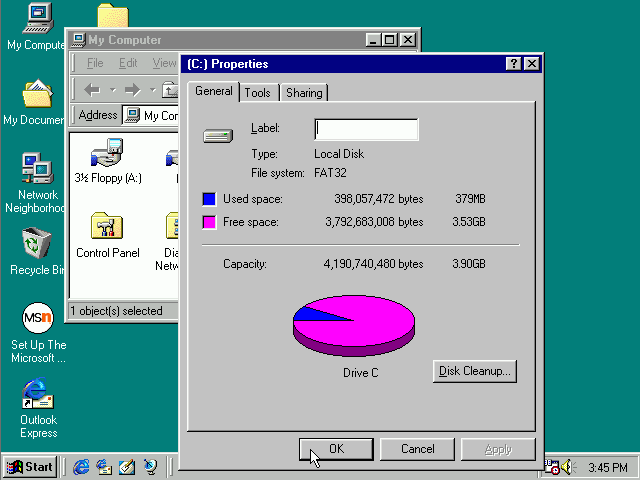Click the Cancel button
640x480 pixels.
coord(417,449)
